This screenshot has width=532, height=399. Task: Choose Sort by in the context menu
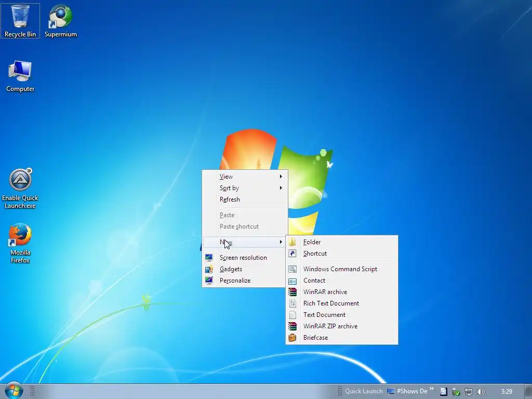pyautogui.click(x=245, y=188)
